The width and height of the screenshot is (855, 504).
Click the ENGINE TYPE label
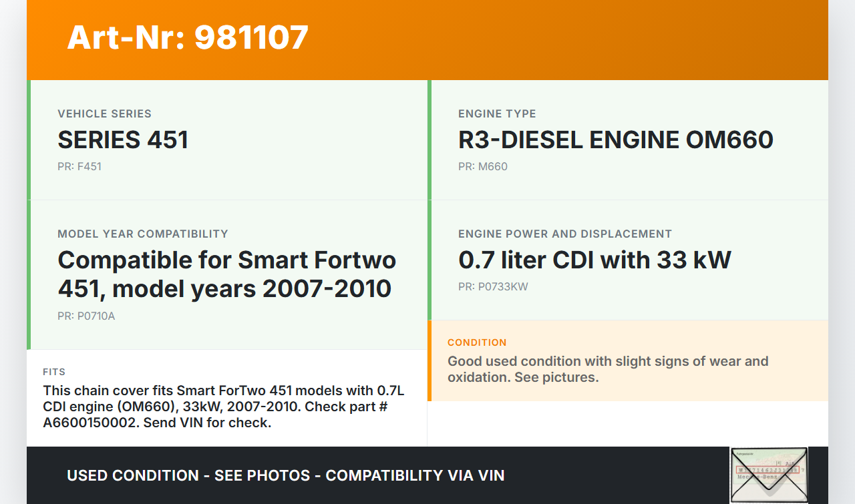coord(497,113)
